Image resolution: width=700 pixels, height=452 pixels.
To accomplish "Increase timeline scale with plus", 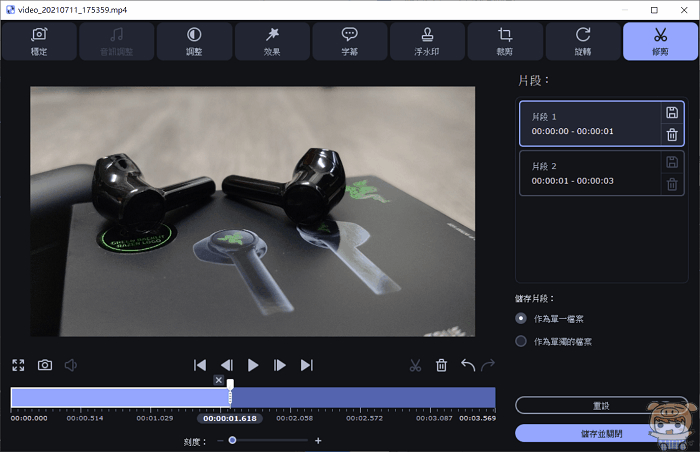I will tap(318, 441).
